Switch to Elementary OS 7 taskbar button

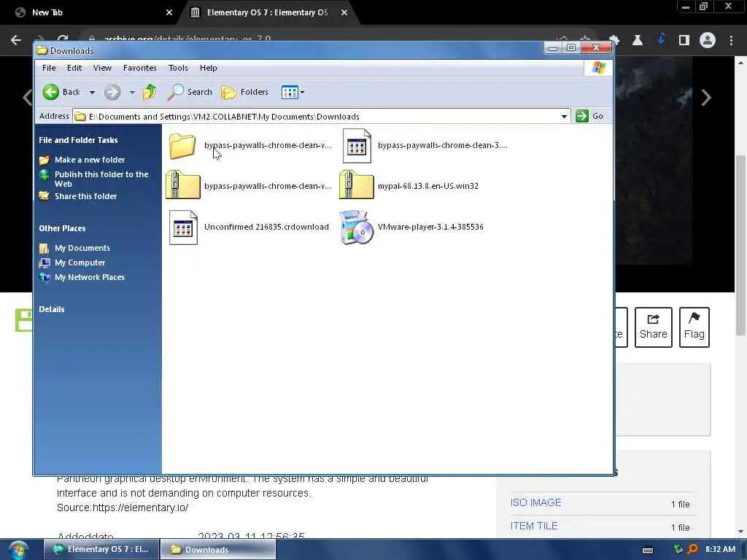(101, 550)
